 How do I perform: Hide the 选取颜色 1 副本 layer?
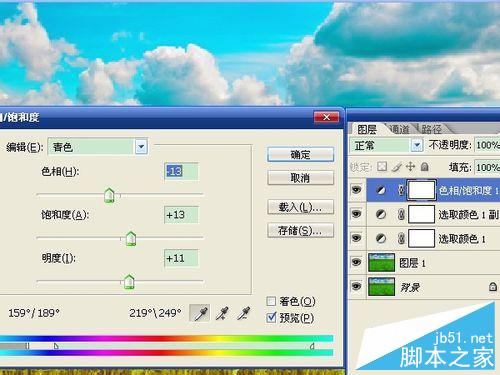[x=356, y=214]
